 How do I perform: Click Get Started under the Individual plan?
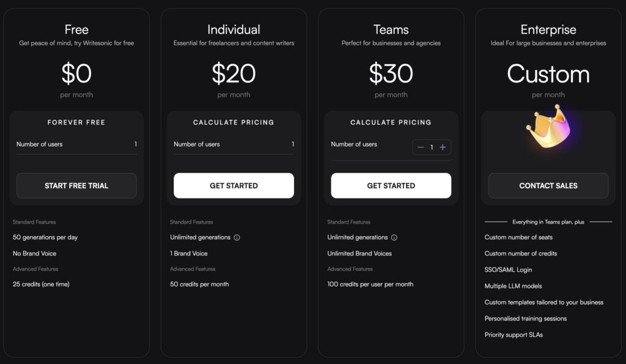tap(234, 186)
